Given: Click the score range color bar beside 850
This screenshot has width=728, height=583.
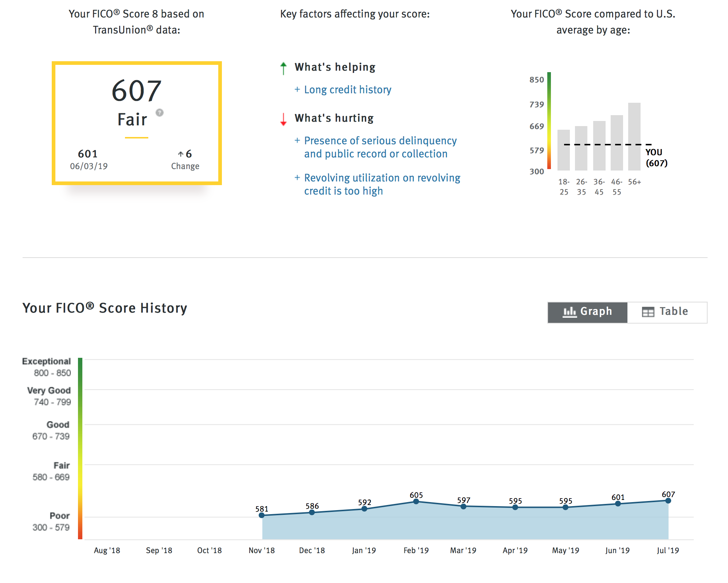Looking at the screenshot, I should pos(549,121).
